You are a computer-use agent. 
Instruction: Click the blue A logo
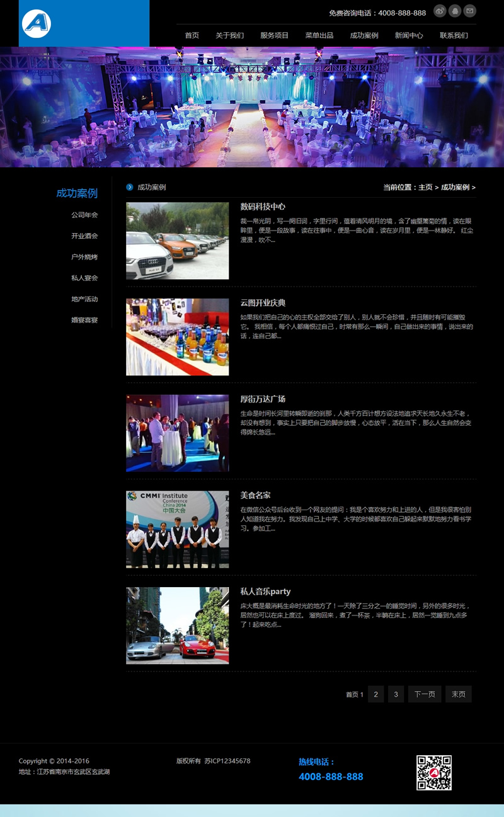point(36,24)
